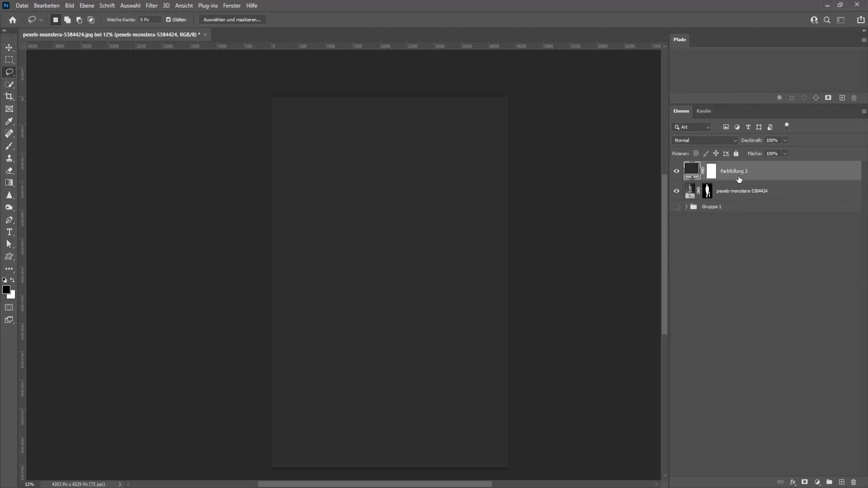Toggle visibility of Farbfüllung 2 layer
Viewport: 868px width, 488px height.
click(x=676, y=171)
